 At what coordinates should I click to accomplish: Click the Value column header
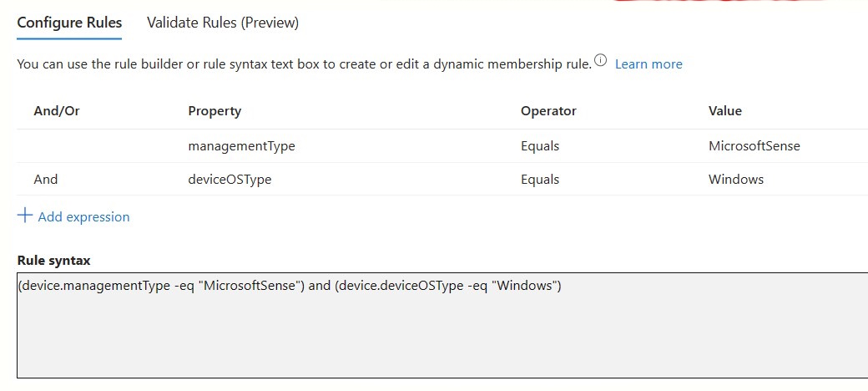(724, 111)
